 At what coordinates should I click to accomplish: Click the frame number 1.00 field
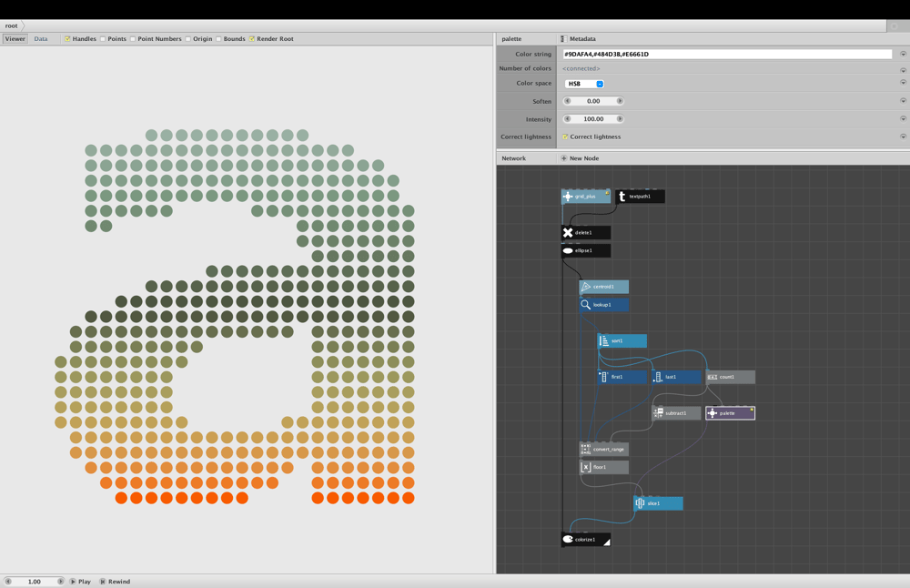(x=35, y=581)
